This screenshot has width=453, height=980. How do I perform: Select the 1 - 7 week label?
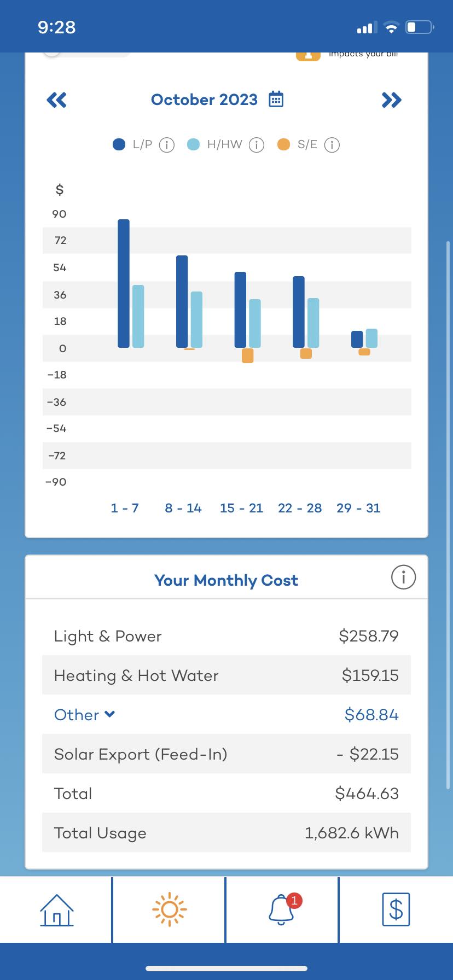(125, 508)
